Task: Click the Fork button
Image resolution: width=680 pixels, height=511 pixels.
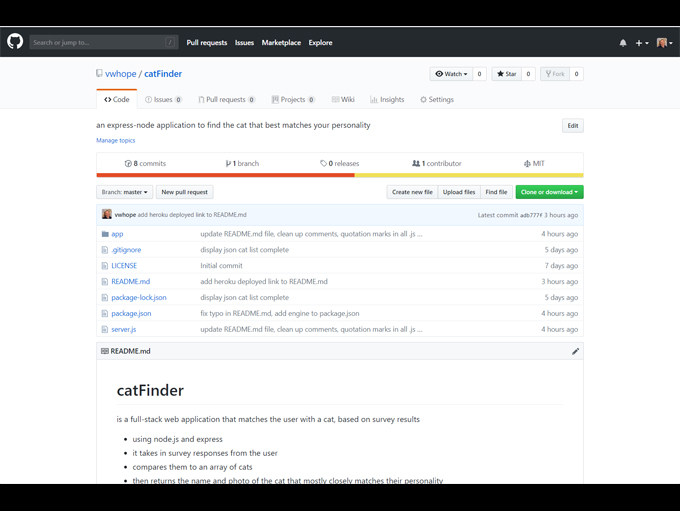Action: coord(555,74)
